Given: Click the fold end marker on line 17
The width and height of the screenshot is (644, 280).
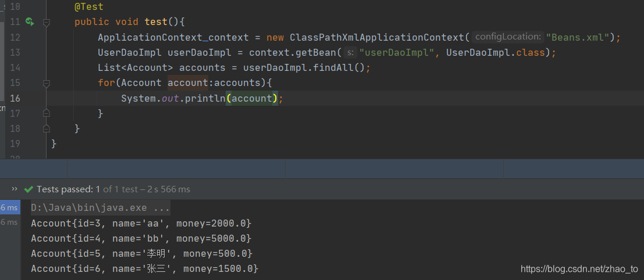Looking at the screenshot, I should [47, 113].
